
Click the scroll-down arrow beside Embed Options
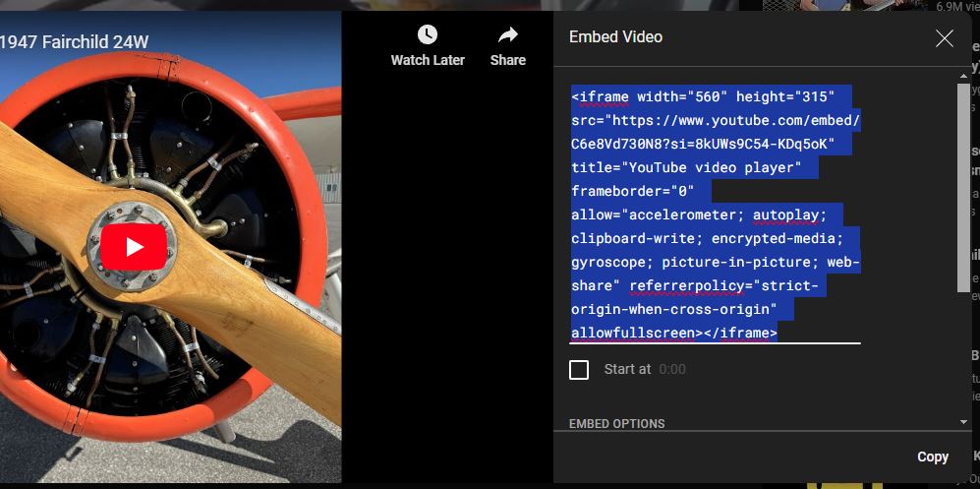[x=963, y=422]
